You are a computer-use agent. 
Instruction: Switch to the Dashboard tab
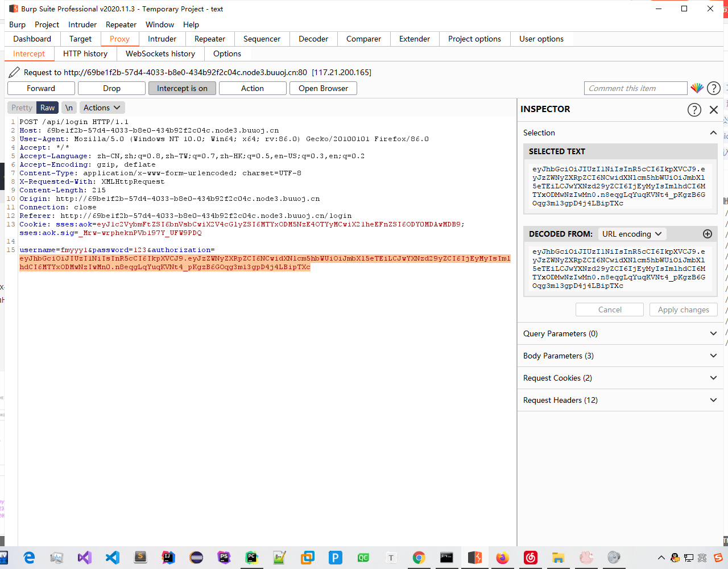tap(32, 39)
